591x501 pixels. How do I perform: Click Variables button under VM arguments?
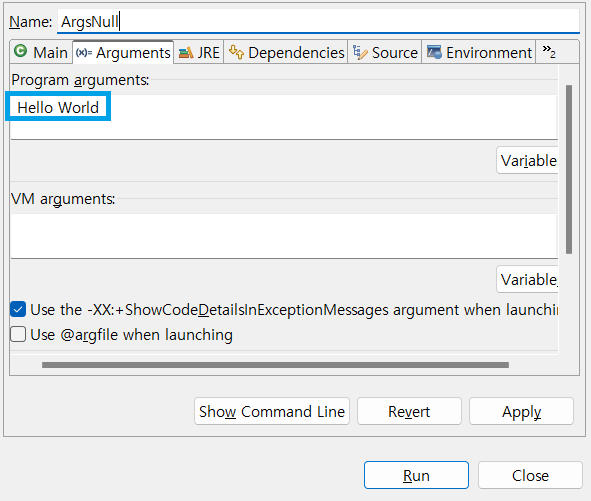[528, 280]
